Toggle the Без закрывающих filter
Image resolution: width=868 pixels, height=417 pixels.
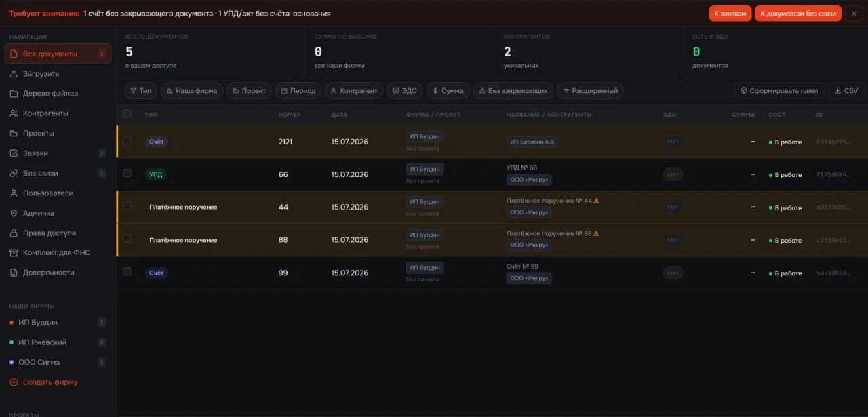pyautogui.click(x=513, y=91)
